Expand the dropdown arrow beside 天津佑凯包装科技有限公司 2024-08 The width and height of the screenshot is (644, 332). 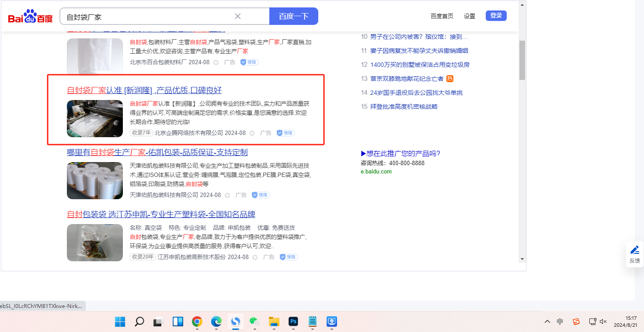point(227,195)
